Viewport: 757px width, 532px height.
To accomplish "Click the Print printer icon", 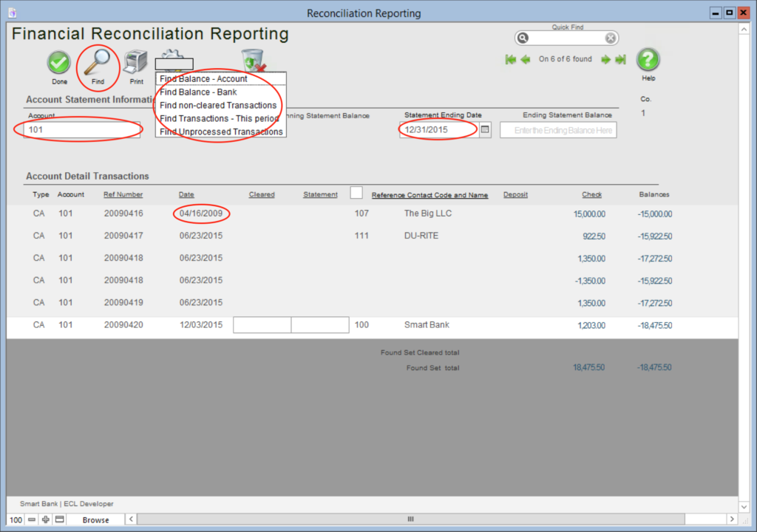I will click(136, 62).
